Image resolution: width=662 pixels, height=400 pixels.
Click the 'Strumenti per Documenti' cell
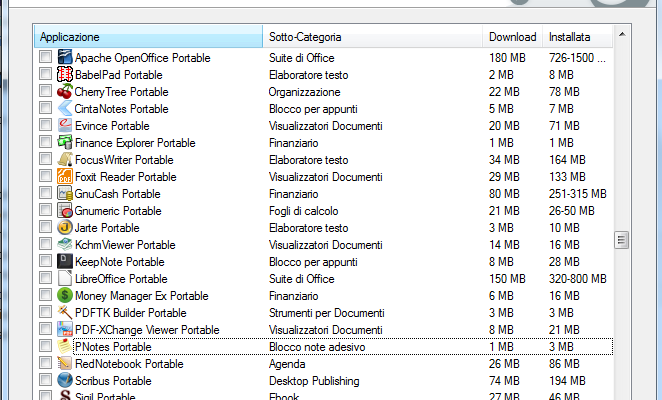327,313
